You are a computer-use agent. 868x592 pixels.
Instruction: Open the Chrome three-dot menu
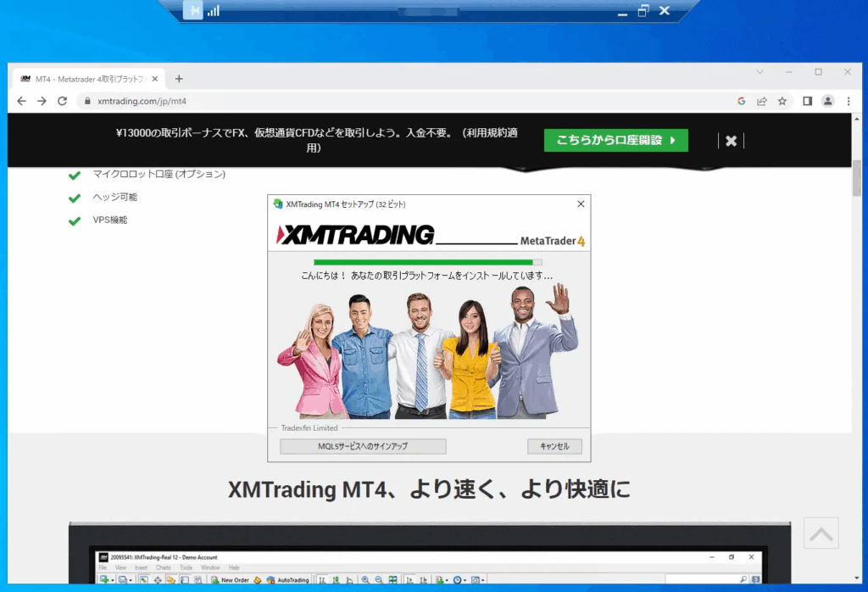click(849, 101)
